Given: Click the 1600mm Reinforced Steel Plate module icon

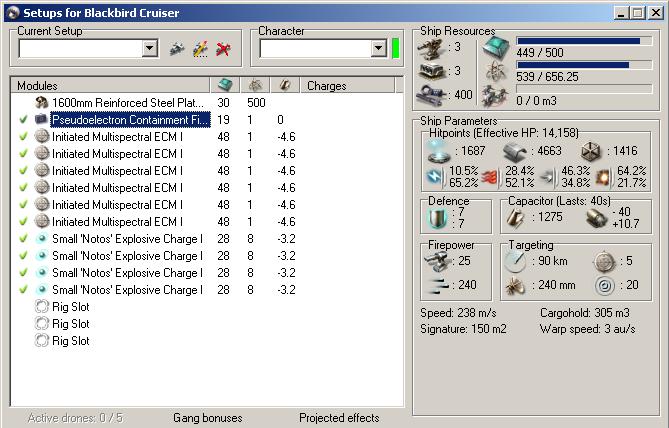Looking at the screenshot, I should (x=41, y=102).
